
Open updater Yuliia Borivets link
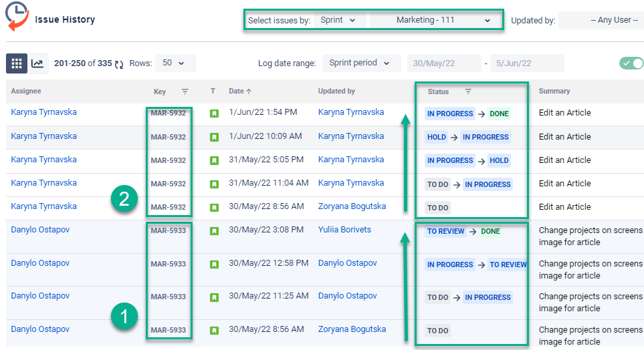coord(344,230)
